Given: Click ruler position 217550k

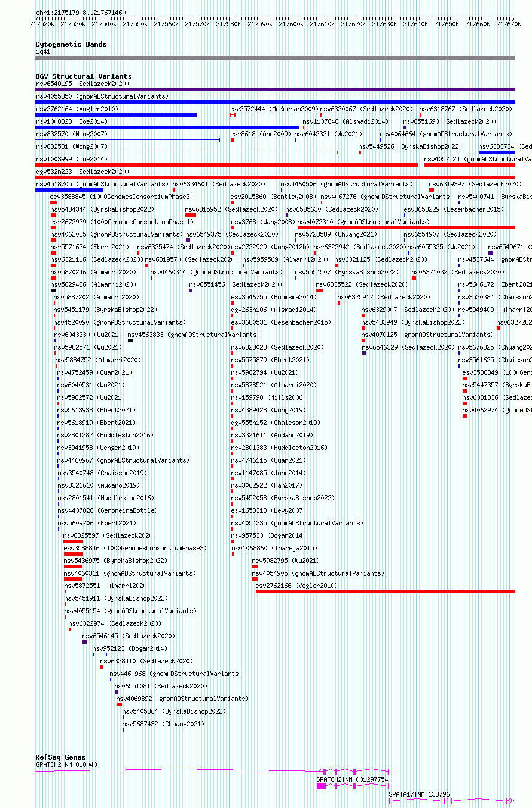Looking at the screenshot, I should coord(135,24).
